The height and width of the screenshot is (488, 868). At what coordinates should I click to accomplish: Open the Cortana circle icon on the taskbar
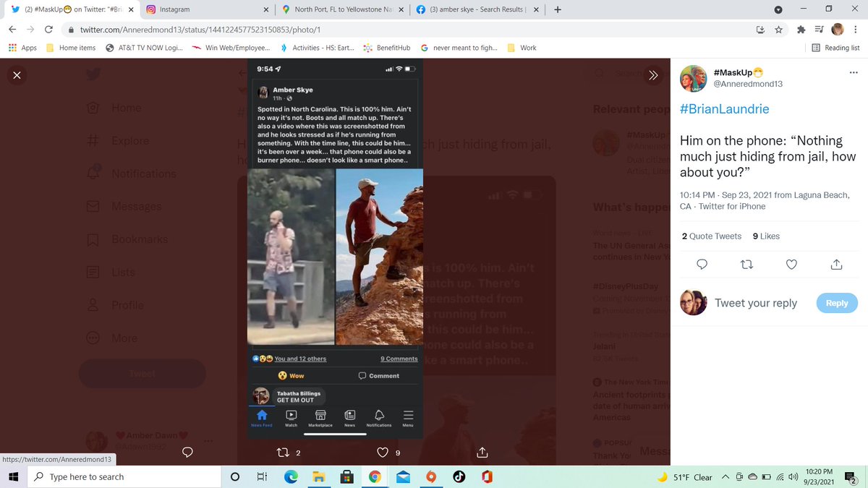click(x=234, y=476)
